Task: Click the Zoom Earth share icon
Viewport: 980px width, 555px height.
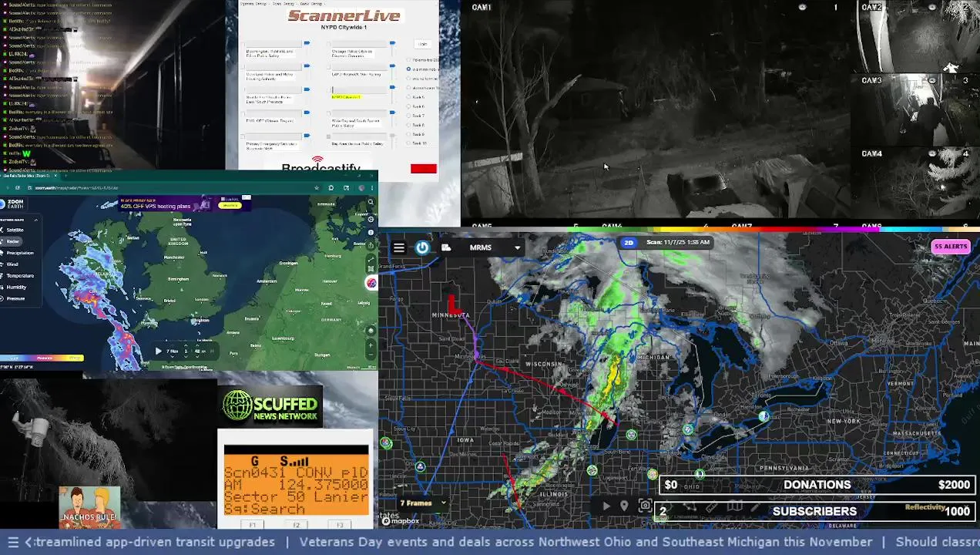Action: coord(371,246)
